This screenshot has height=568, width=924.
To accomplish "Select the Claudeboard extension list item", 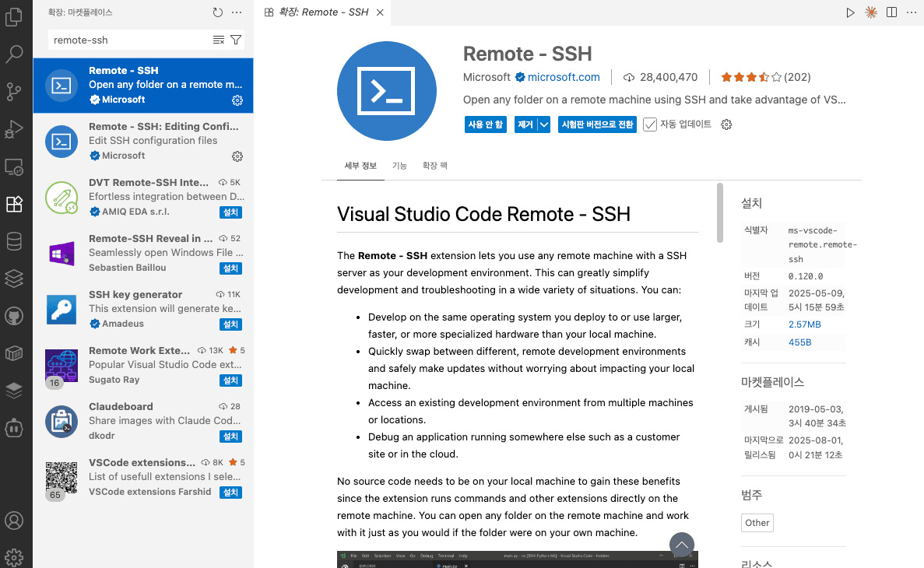I will [143, 421].
